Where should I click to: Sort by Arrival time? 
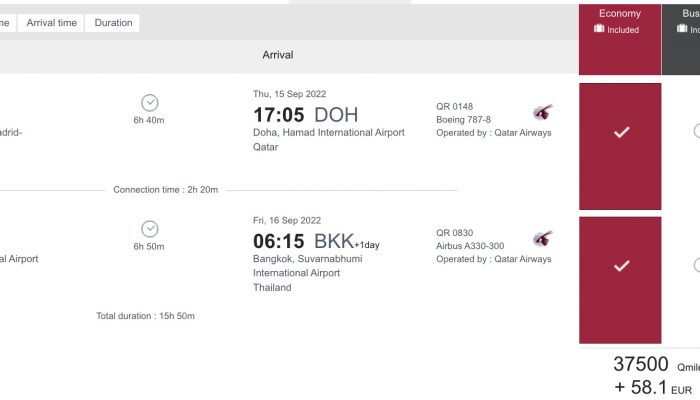(51, 23)
